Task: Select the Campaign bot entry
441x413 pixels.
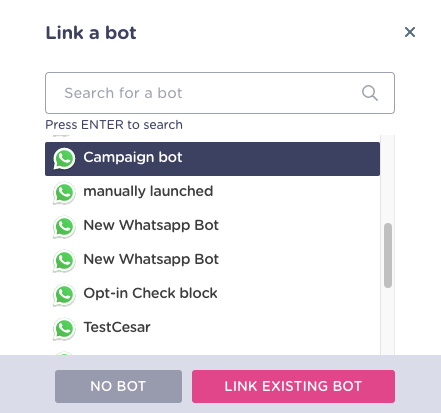Action: point(212,159)
